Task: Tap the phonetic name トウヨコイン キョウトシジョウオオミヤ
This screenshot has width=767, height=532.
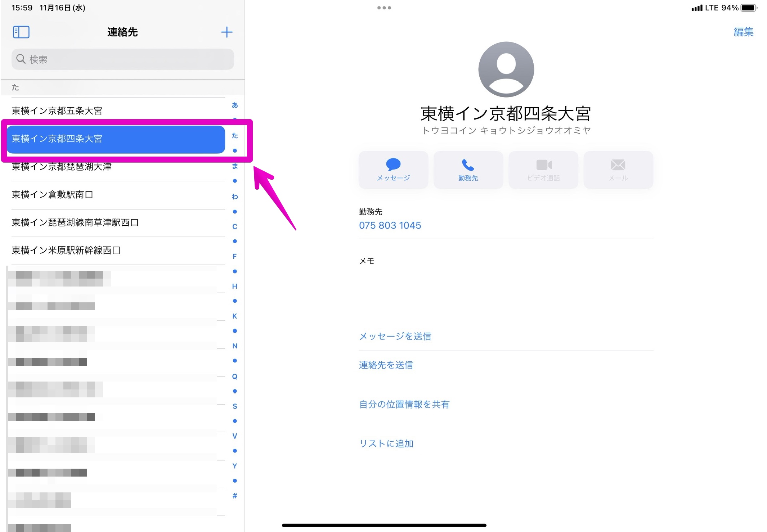Action: [x=506, y=130]
